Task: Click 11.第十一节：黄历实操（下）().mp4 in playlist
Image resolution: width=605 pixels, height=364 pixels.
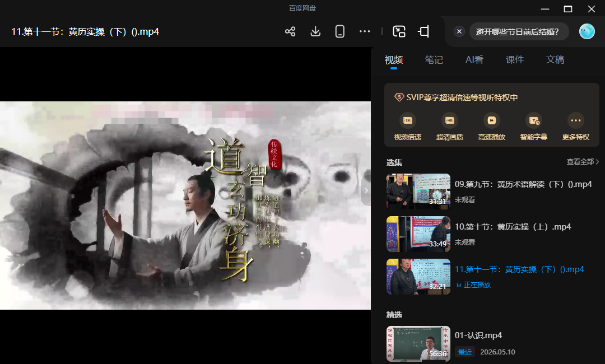Action: tap(519, 269)
